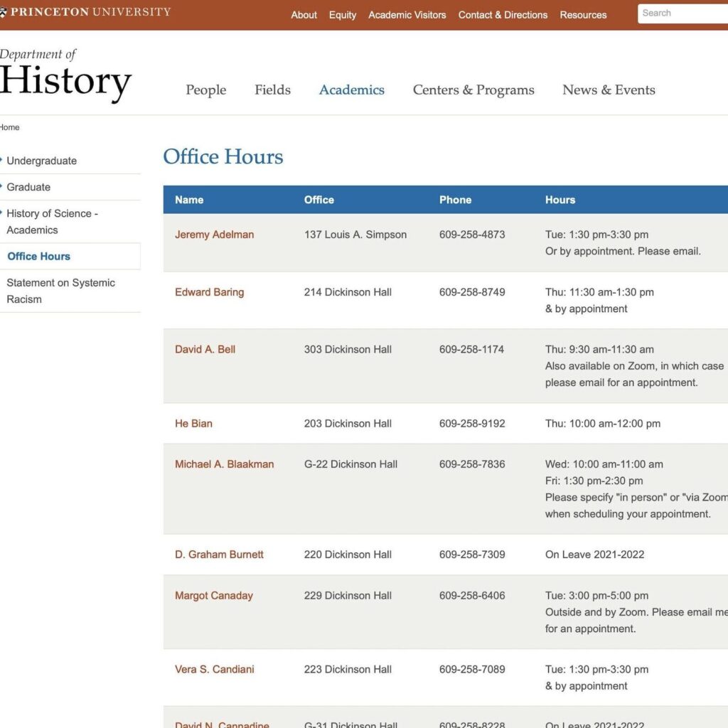The height and width of the screenshot is (728, 728).
Task: Click the Phone column header
Action: point(455,200)
